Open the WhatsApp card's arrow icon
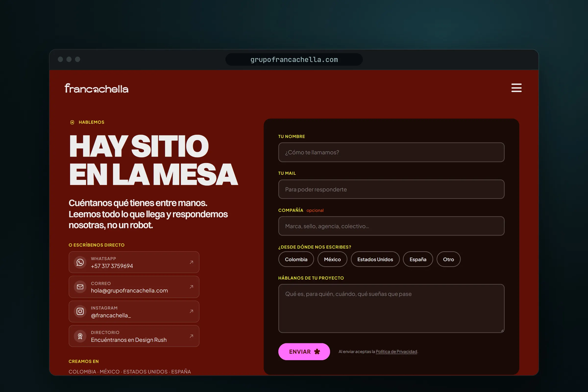Screen dimensions: 588x392 pos(191,262)
